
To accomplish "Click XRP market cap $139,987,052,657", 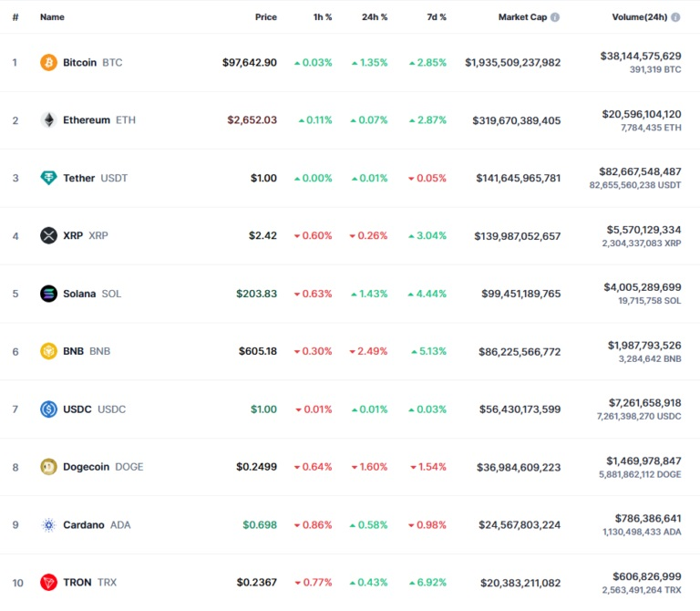I will tap(518, 236).
